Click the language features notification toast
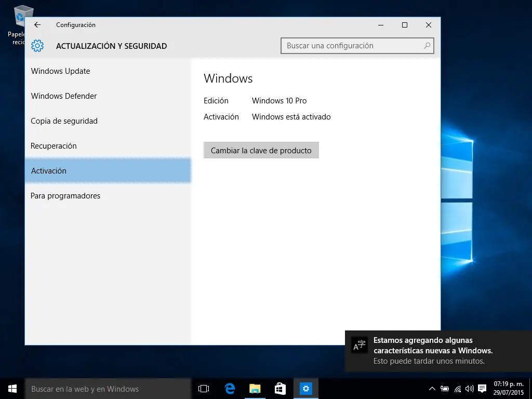The height and width of the screenshot is (399, 532). pos(438,351)
